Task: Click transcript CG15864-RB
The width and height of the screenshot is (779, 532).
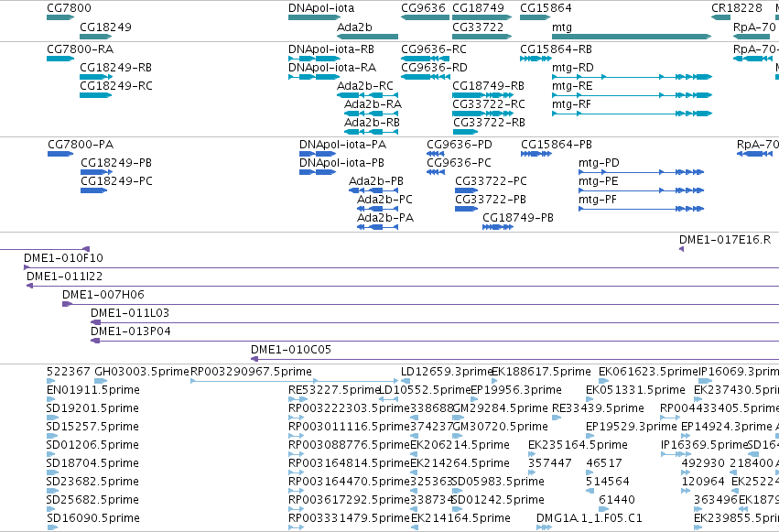Action: point(536,59)
